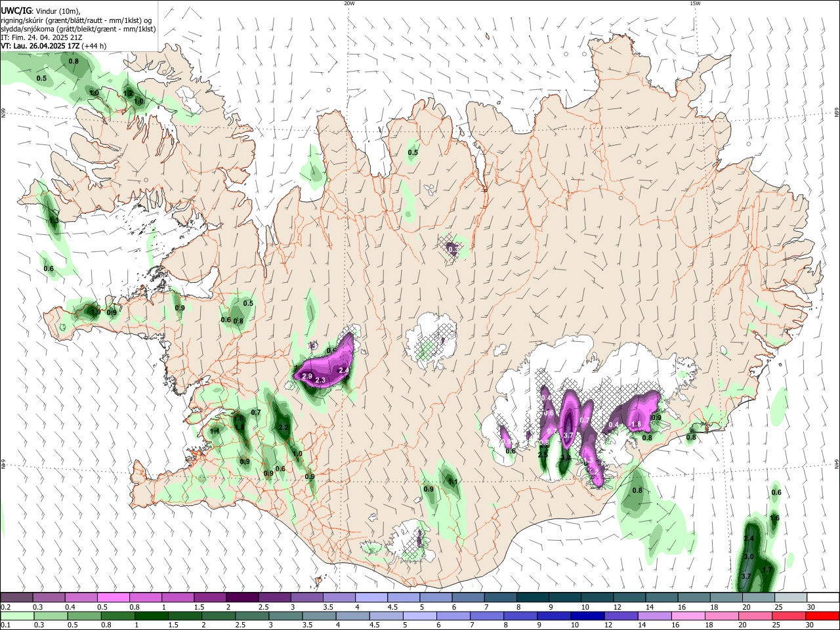The height and width of the screenshot is (630, 840).
Task: Pick snow scale swatch between 0.2 and 0.3
Action: (16, 598)
